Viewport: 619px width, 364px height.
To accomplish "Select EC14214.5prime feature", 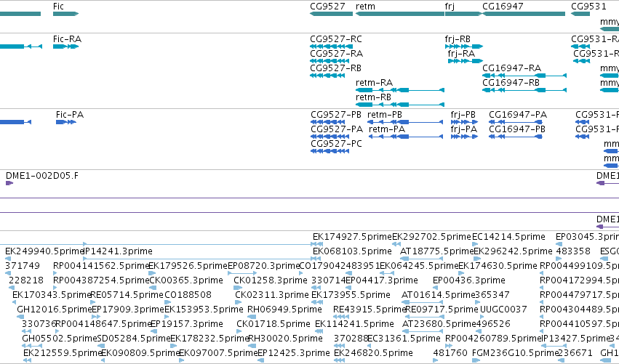I will point(508,237).
